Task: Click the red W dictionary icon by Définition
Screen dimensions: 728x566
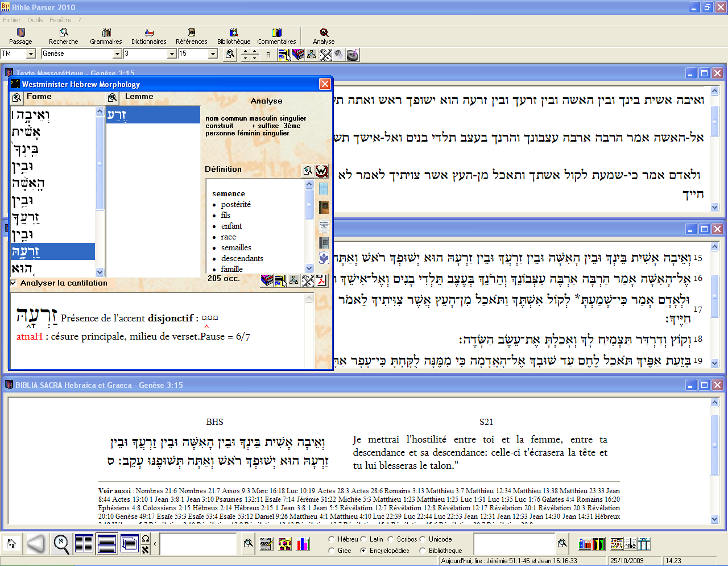Action: [x=321, y=171]
